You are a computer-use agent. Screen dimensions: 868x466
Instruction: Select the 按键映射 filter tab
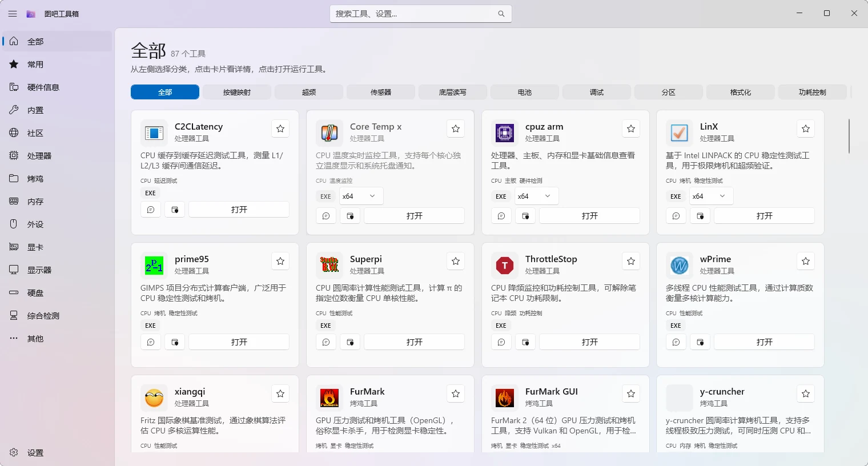tap(237, 92)
